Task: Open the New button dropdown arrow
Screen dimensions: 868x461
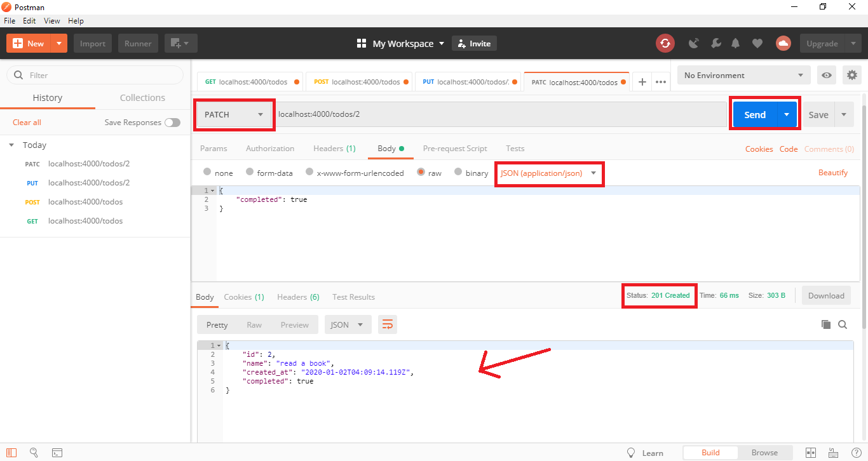Action: click(58, 43)
